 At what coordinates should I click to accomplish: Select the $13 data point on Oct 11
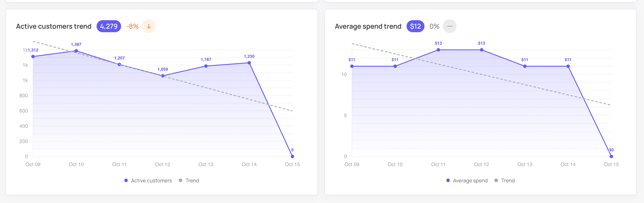pyautogui.click(x=438, y=50)
